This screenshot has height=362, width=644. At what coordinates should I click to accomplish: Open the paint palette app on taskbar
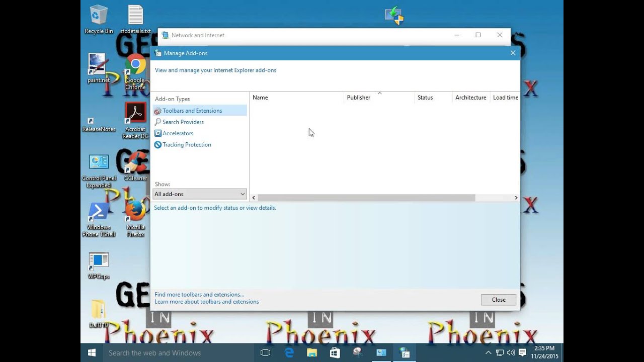tap(358, 353)
